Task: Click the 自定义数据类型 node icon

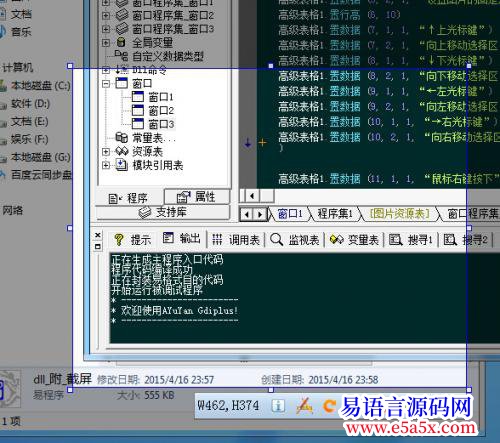Action: [121, 55]
